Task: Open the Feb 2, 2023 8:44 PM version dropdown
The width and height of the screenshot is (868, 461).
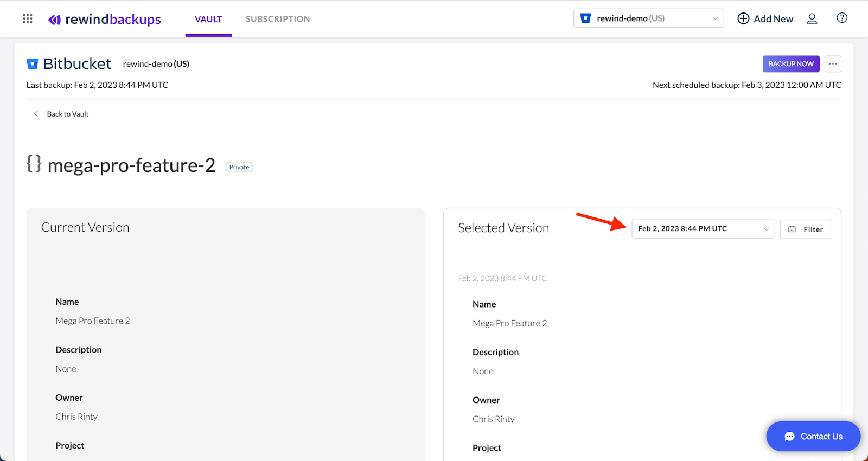Action: pyautogui.click(x=703, y=229)
